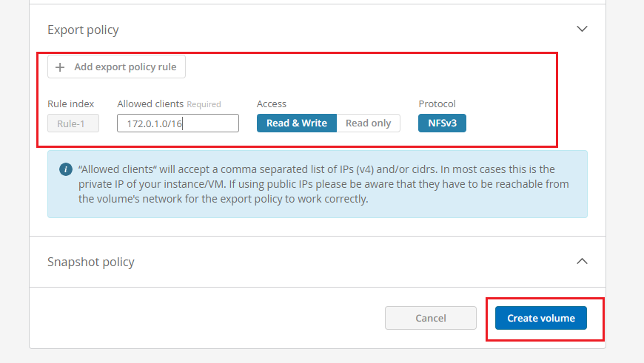Toggle the Snapshot policy section chevron arrow
This screenshot has height=363, width=644.
pos(582,261)
